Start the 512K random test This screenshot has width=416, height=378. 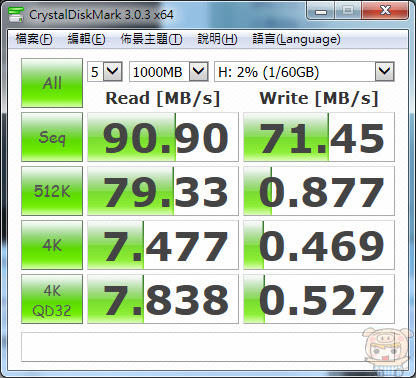pyautogui.click(x=52, y=191)
